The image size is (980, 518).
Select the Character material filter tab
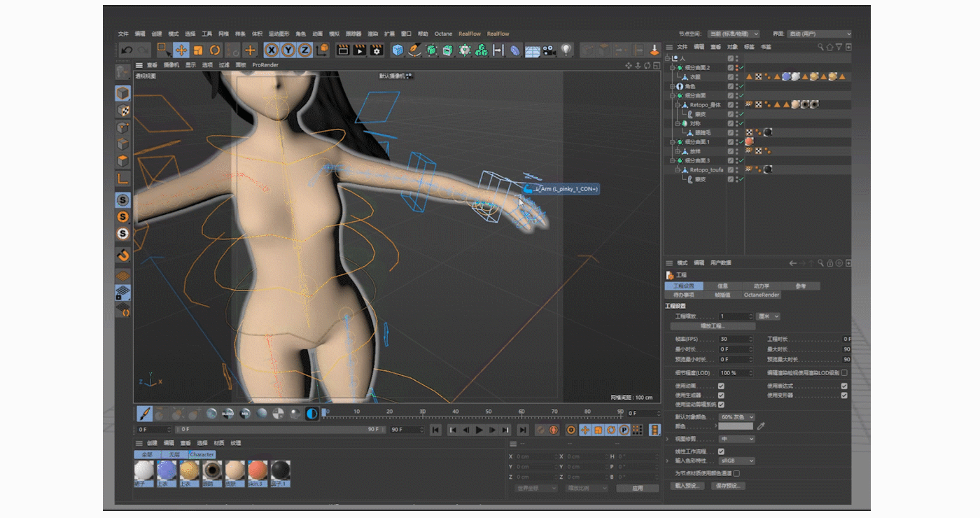pos(202,454)
